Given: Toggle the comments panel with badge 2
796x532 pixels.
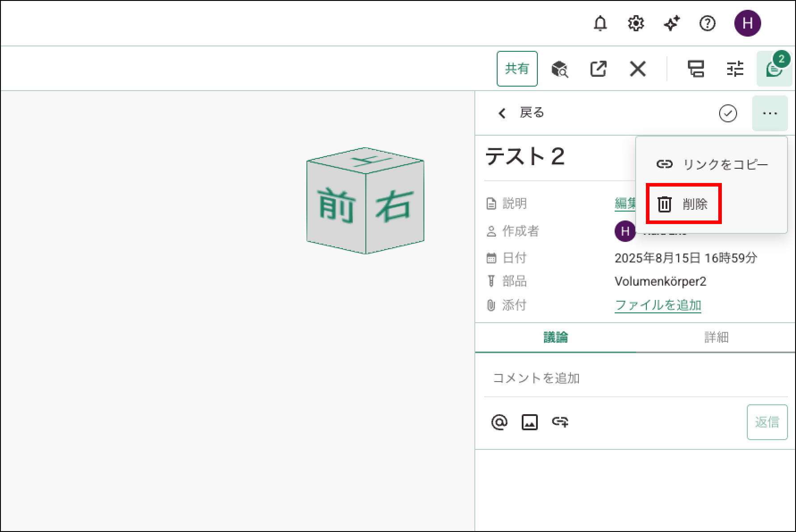Looking at the screenshot, I should point(774,69).
